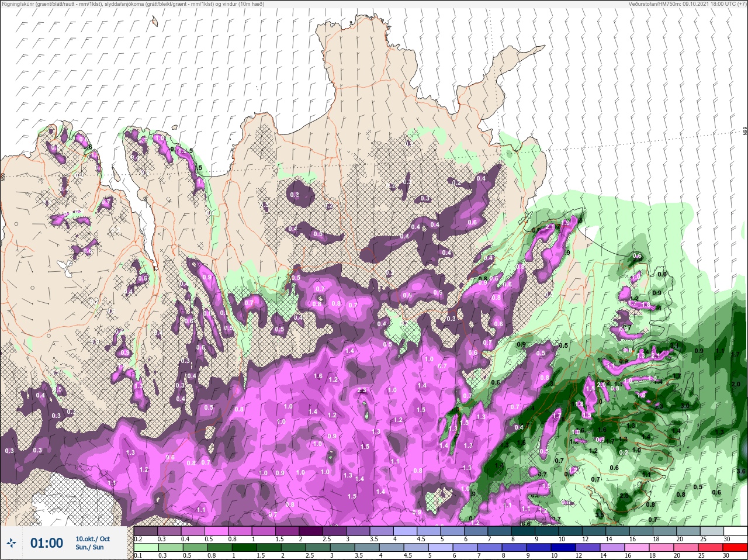The height and width of the screenshot is (560, 748).
Task: Click the 2.5 precipitation value on the map
Action: tap(361, 390)
